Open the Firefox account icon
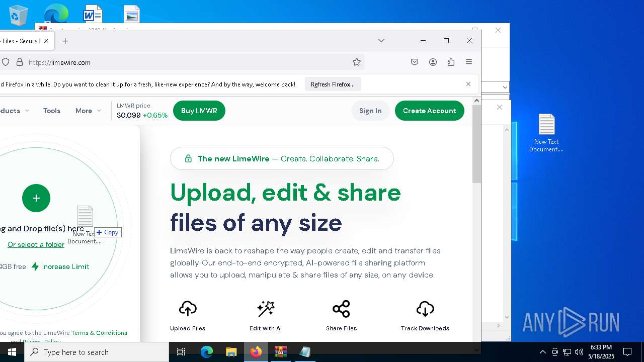The width and height of the screenshot is (644, 362). click(433, 62)
